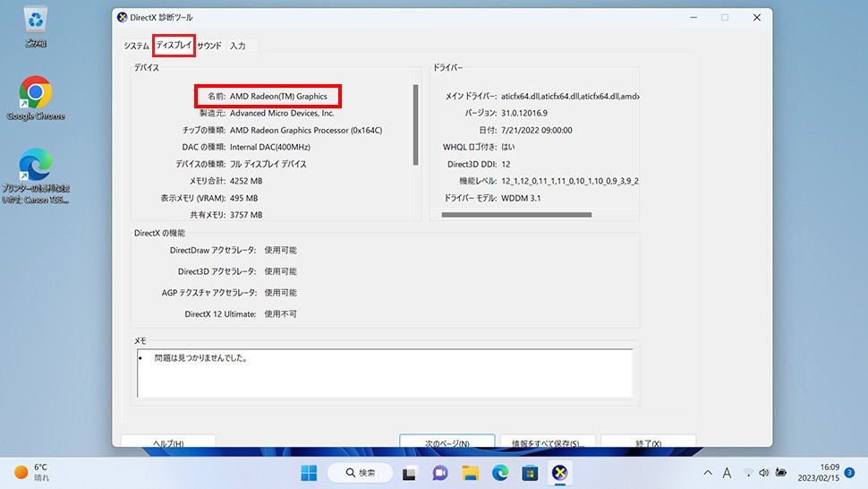Click the 4252 MB memory total value

click(246, 181)
